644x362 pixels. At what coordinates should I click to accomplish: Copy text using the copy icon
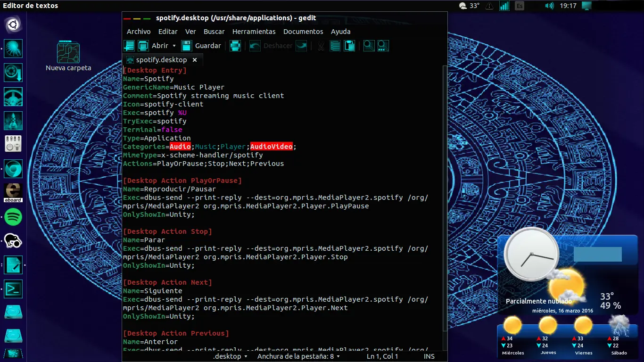(335, 46)
